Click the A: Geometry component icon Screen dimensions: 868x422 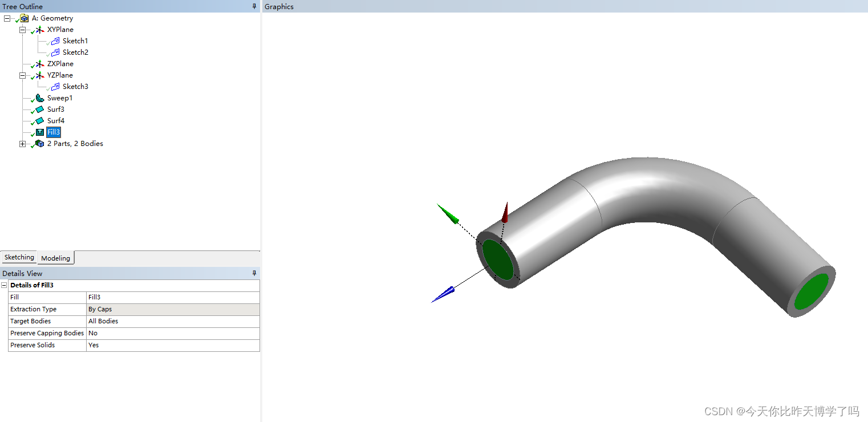pyautogui.click(x=23, y=18)
